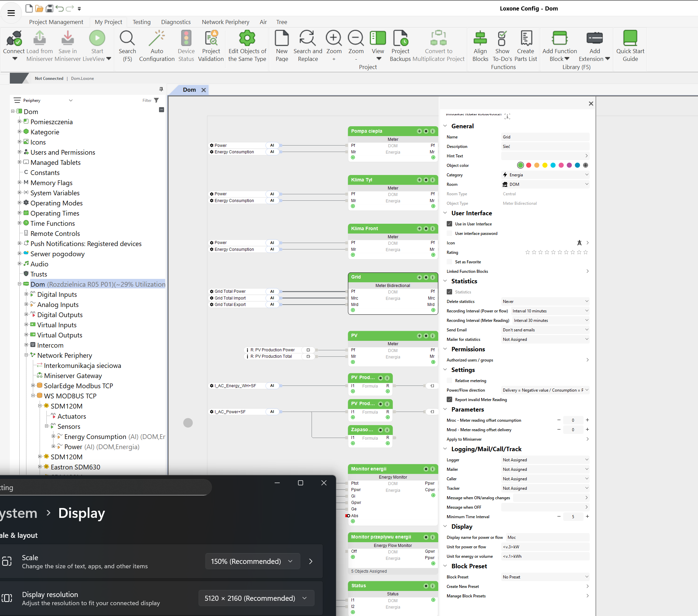Open Project Backups
698x616 pixels.
[x=400, y=39]
